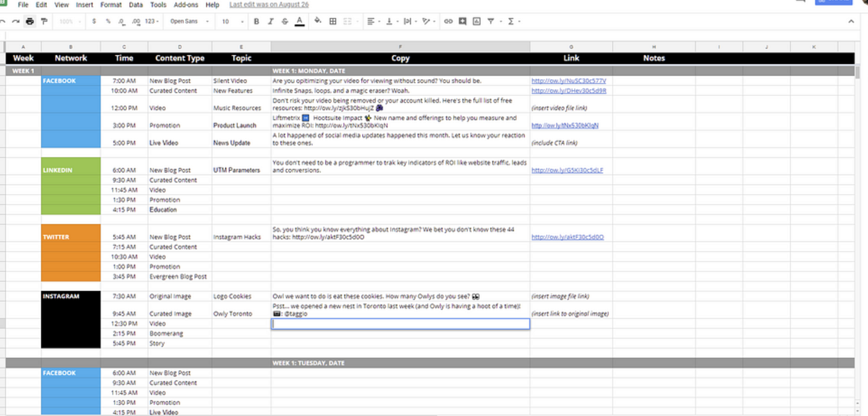Open merge cells options arrow
Image resolution: width=868 pixels, height=416 pixels.
click(357, 21)
